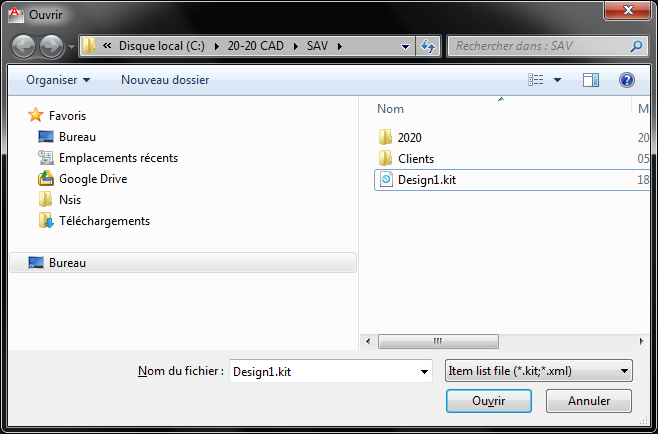
Task: Click the change view icon
Action: click(x=536, y=80)
